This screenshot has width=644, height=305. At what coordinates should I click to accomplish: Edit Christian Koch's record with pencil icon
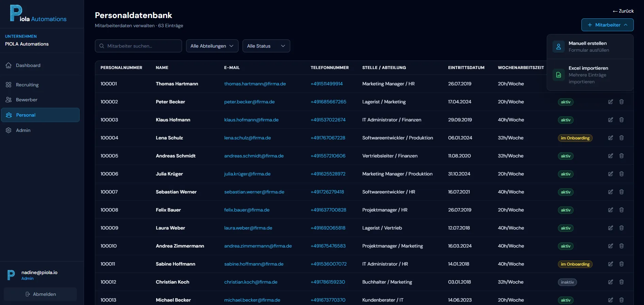[x=610, y=282]
